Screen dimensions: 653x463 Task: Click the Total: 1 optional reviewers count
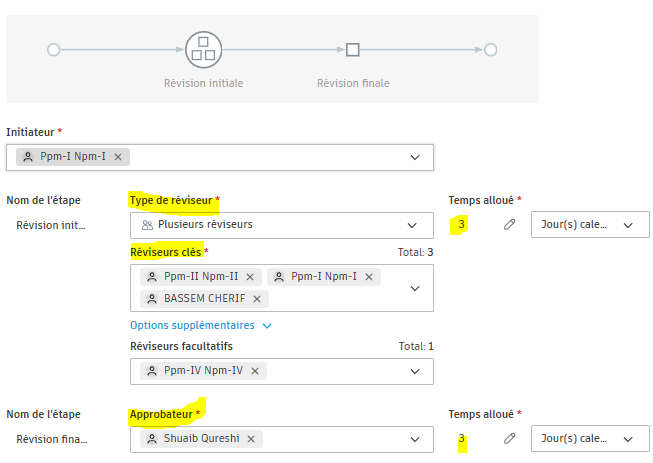(416, 346)
